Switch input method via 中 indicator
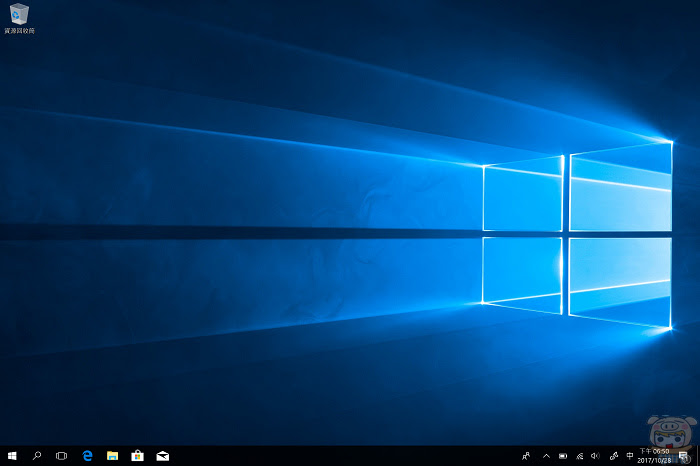Screen dimensions: 700x466 pos(630,456)
